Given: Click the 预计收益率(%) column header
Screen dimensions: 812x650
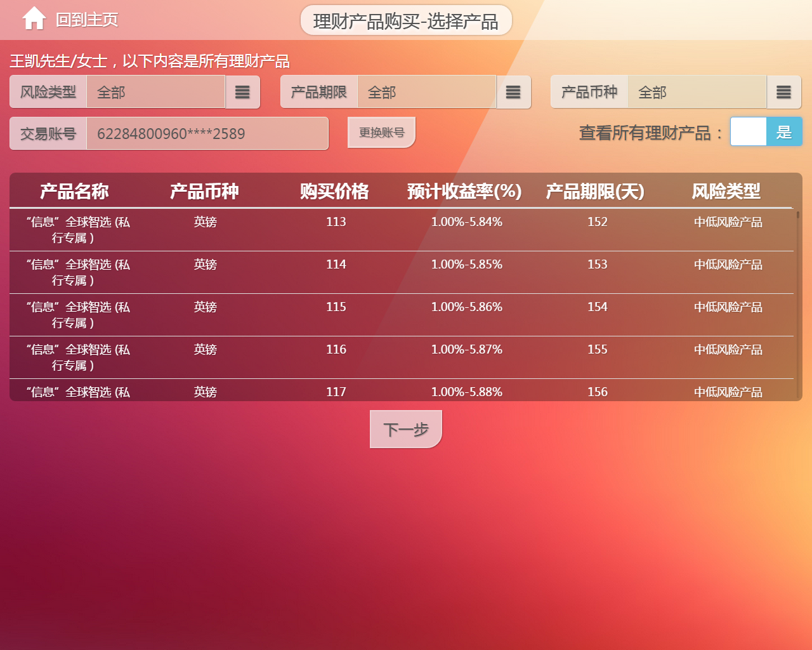Looking at the screenshot, I should pyautogui.click(x=464, y=191).
